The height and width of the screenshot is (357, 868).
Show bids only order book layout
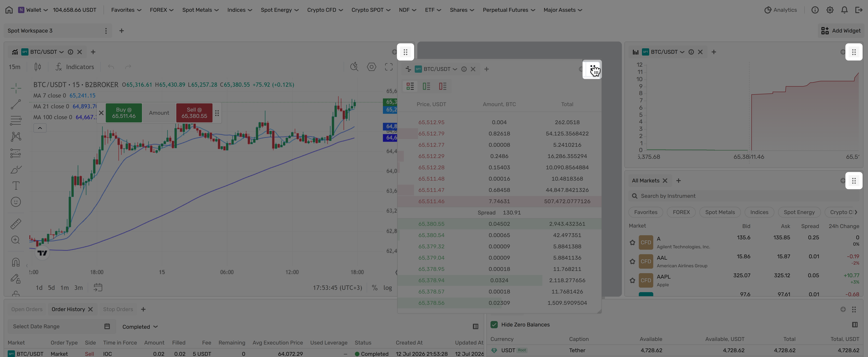coord(426,87)
